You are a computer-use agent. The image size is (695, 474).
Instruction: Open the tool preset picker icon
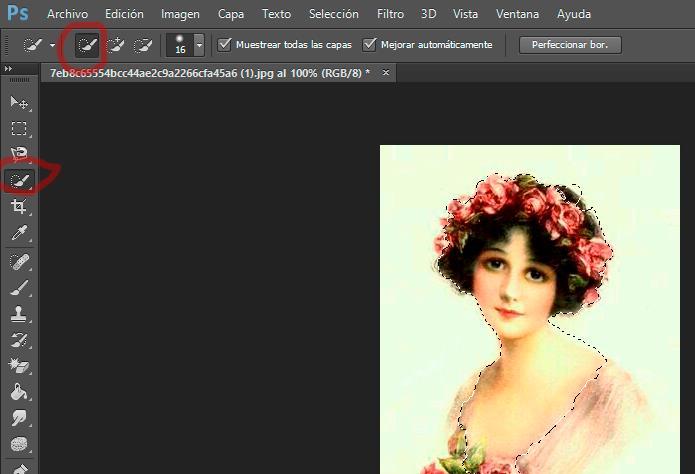(32, 45)
